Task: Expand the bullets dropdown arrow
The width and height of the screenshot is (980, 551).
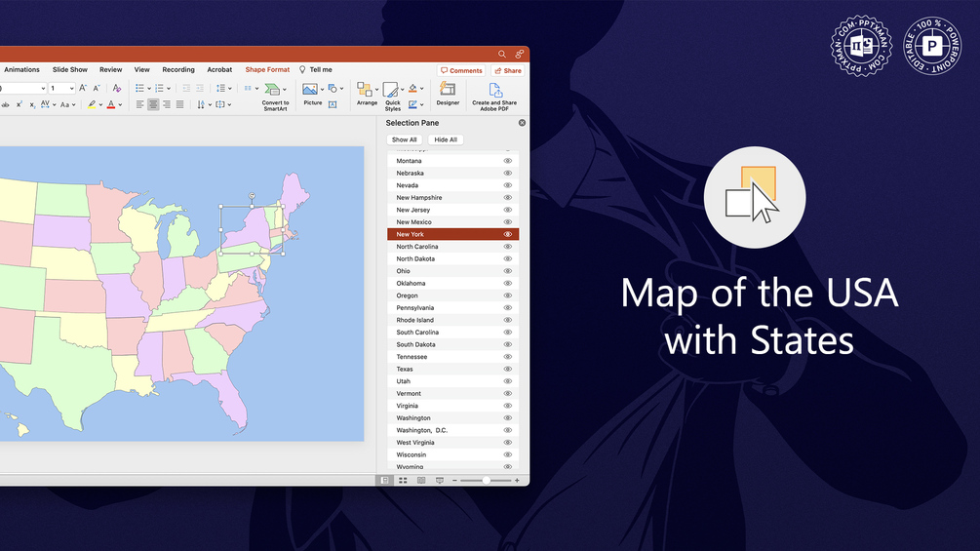Action: tap(149, 89)
